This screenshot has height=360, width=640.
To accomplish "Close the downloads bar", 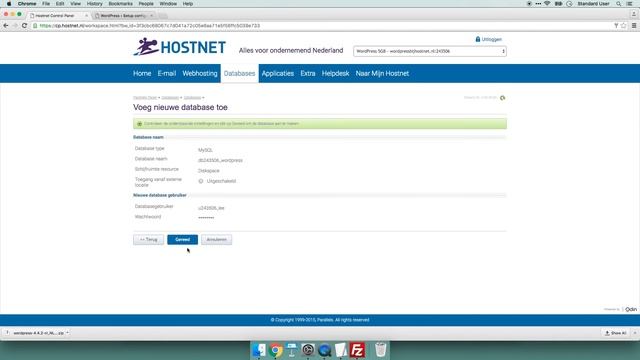I will pos(635,333).
